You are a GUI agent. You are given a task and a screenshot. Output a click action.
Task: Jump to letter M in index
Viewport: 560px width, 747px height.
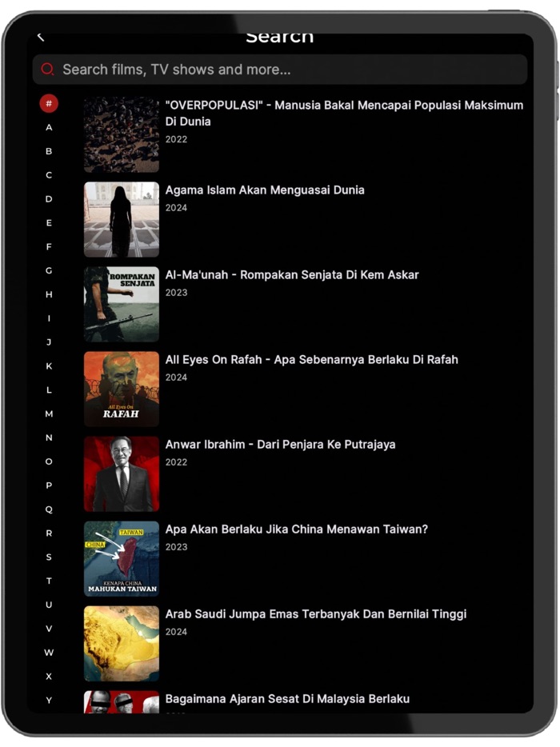click(49, 413)
